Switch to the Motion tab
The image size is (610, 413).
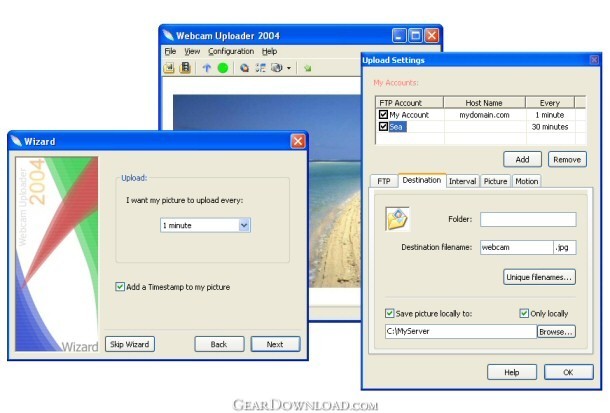[526, 181]
